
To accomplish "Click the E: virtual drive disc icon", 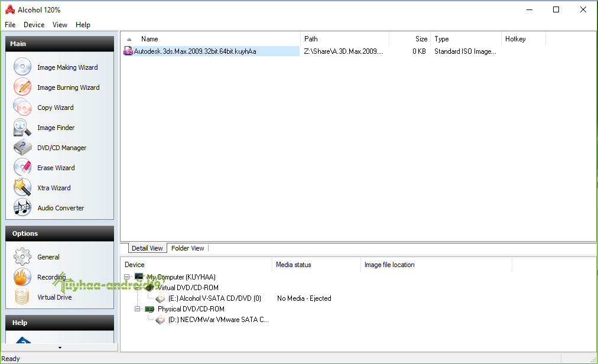I will [161, 298].
